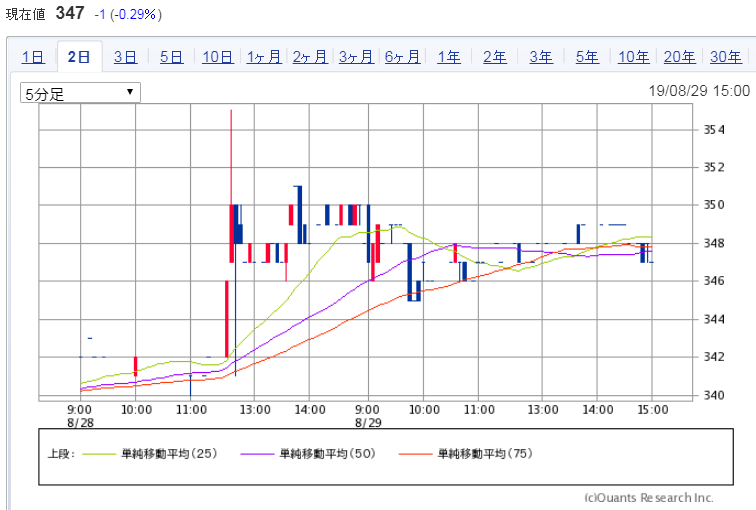Click the purple 50-period legend line
This screenshot has width=756, height=510.
click(x=257, y=454)
